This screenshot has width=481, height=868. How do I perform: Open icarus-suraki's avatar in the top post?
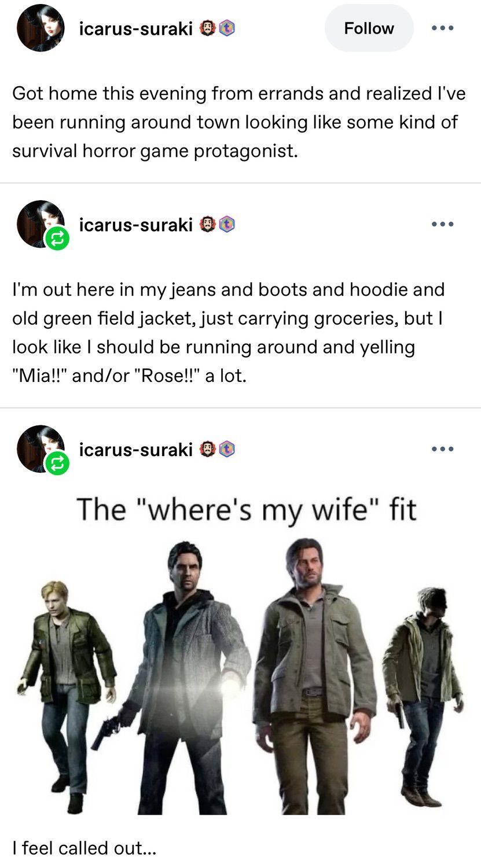tap(40, 28)
